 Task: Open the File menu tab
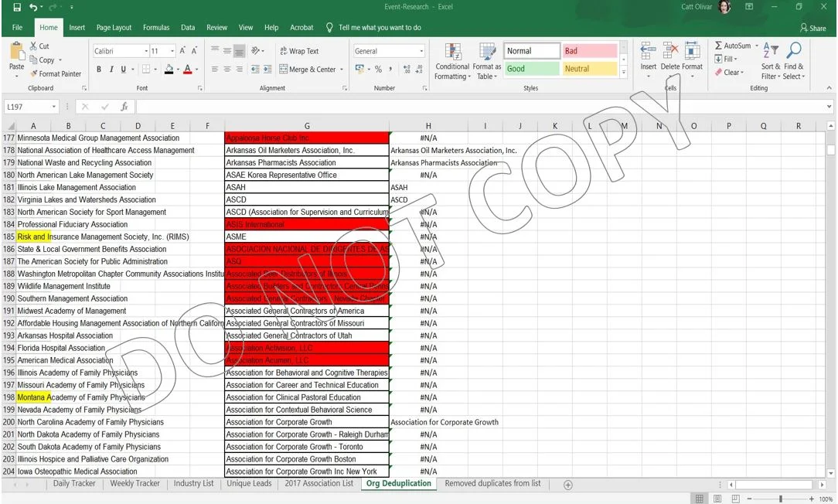coord(17,27)
